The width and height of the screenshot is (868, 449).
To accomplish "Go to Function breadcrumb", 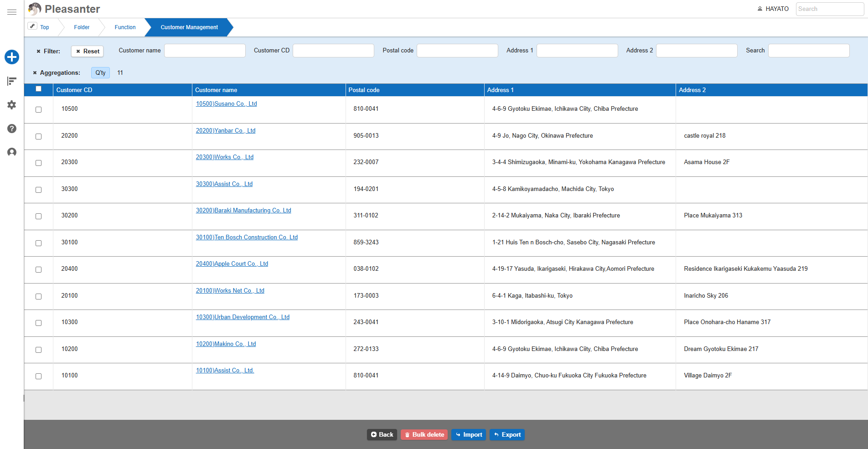I will 125,27.
